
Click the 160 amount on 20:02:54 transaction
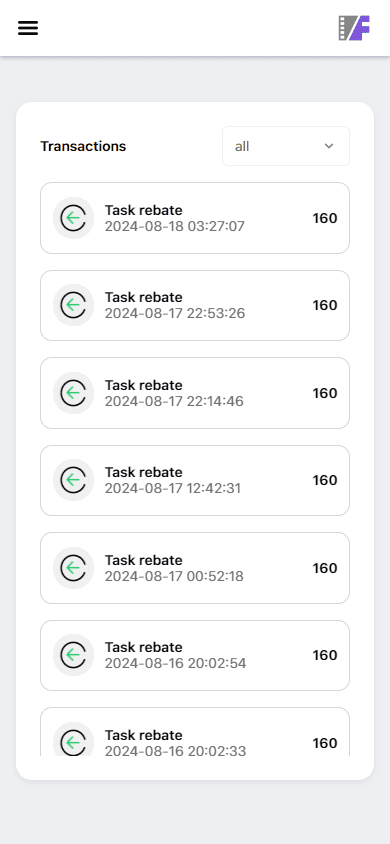tap(325, 655)
